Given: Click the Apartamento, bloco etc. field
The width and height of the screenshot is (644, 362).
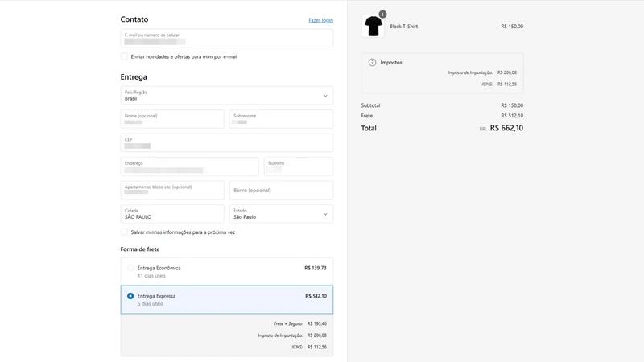Looking at the screenshot, I should (x=172, y=190).
